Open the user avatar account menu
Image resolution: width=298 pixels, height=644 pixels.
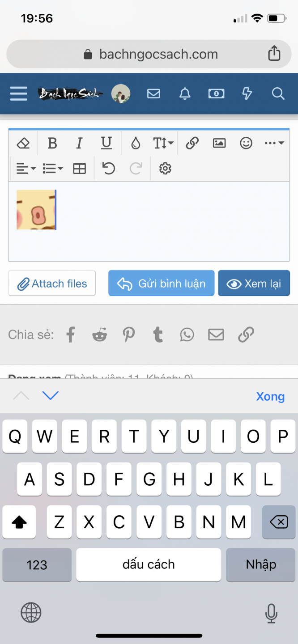[120, 93]
